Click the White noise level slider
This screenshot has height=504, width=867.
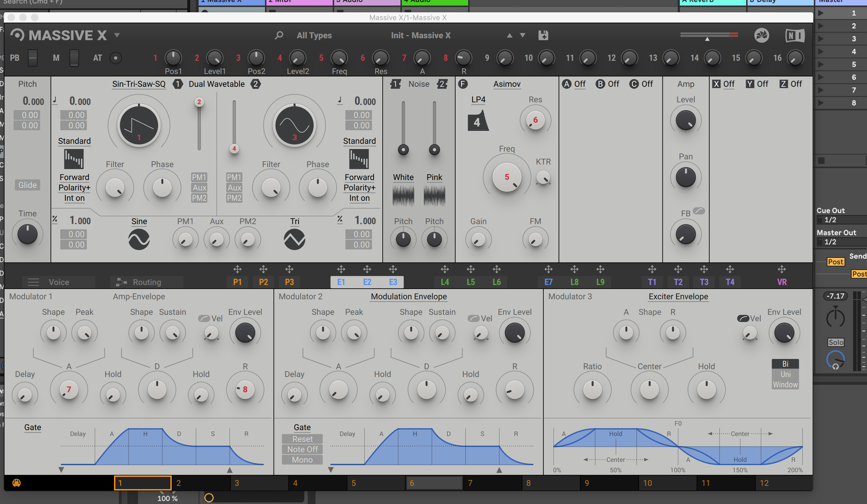(403, 150)
